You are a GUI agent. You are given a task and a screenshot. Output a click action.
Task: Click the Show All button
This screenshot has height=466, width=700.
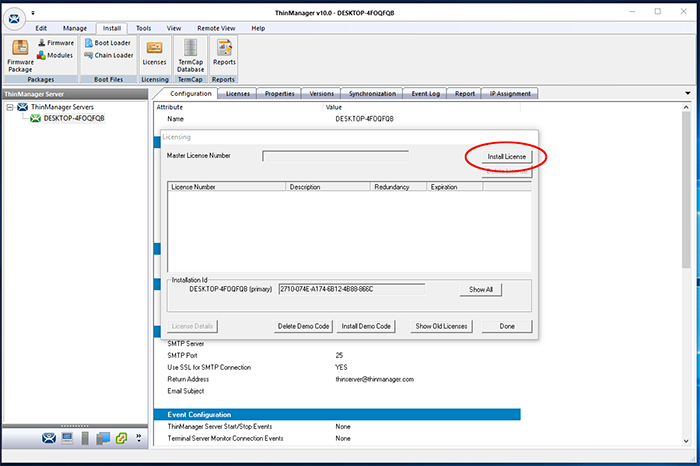(481, 290)
